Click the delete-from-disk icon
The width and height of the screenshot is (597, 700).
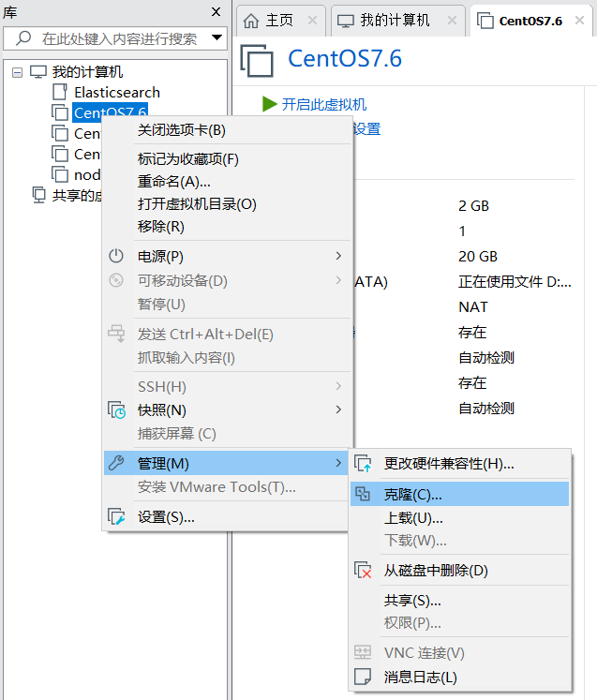(x=363, y=570)
